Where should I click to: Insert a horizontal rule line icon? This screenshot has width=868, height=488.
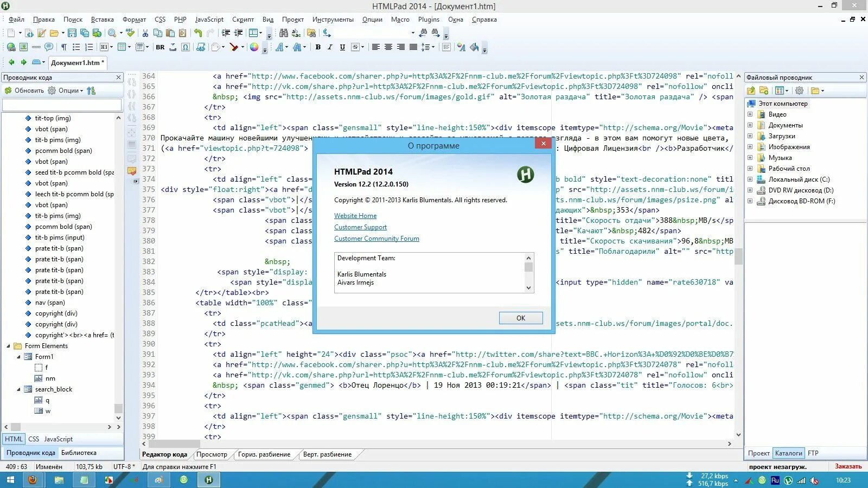click(x=36, y=47)
